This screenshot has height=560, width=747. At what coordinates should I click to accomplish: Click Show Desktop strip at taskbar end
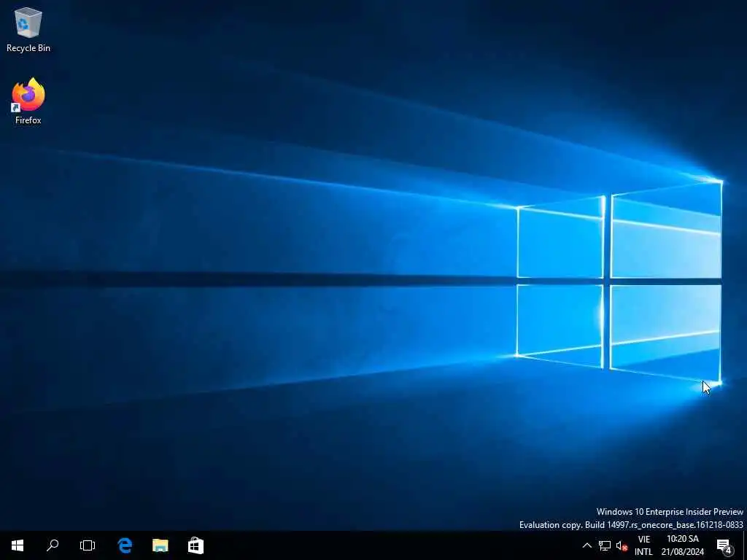[x=745, y=545]
